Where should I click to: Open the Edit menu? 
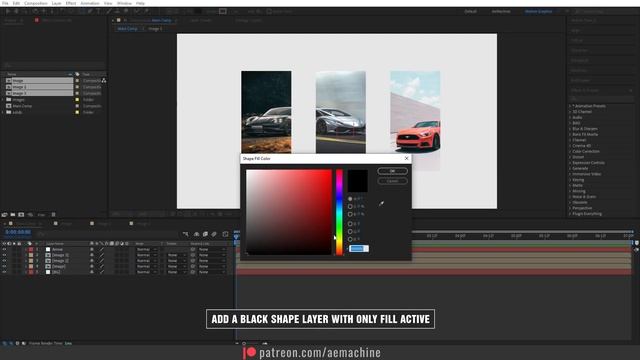coord(16,3)
